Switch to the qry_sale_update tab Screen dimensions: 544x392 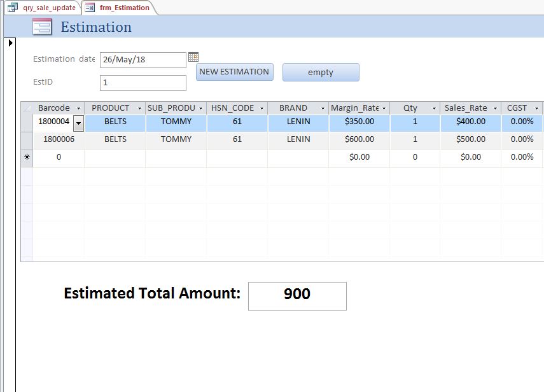pos(42,8)
